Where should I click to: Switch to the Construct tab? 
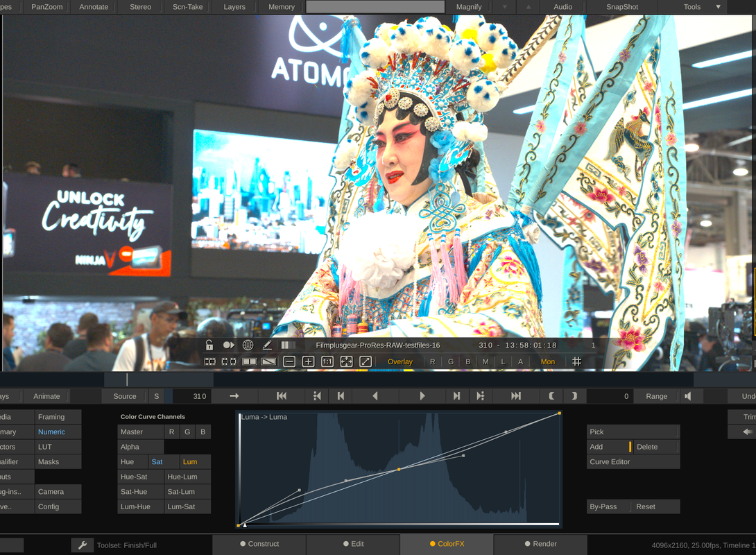pos(259,544)
